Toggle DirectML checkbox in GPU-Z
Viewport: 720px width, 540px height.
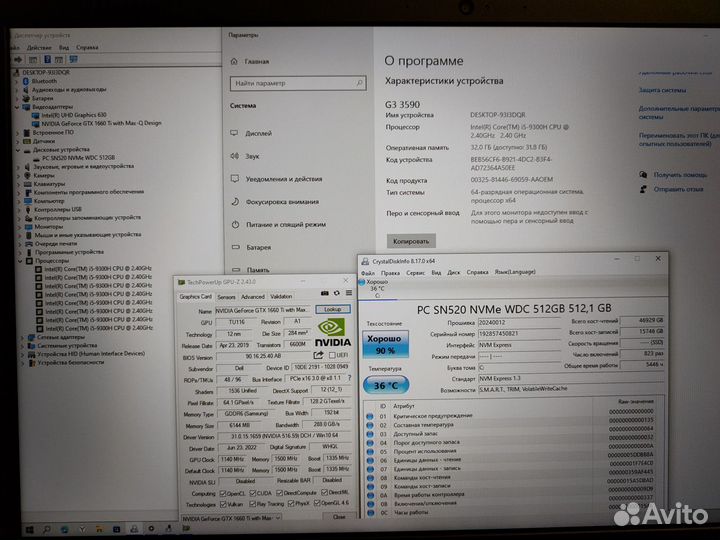coord(325,493)
